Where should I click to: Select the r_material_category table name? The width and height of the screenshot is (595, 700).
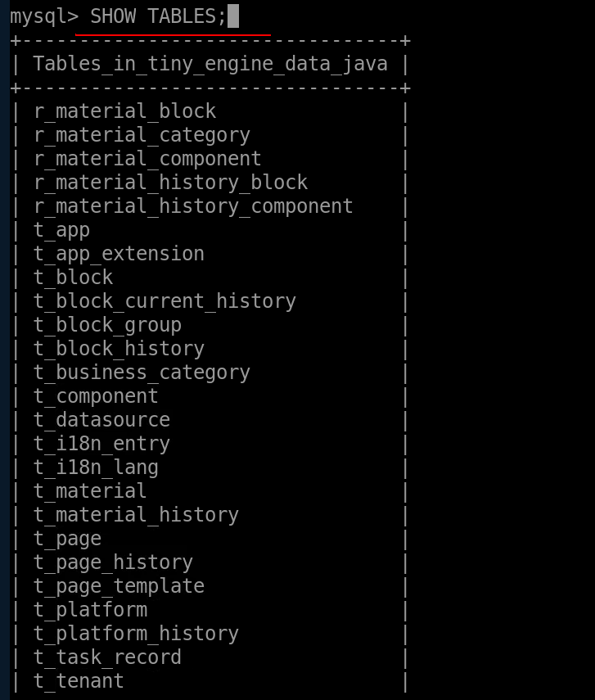tap(142, 135)
